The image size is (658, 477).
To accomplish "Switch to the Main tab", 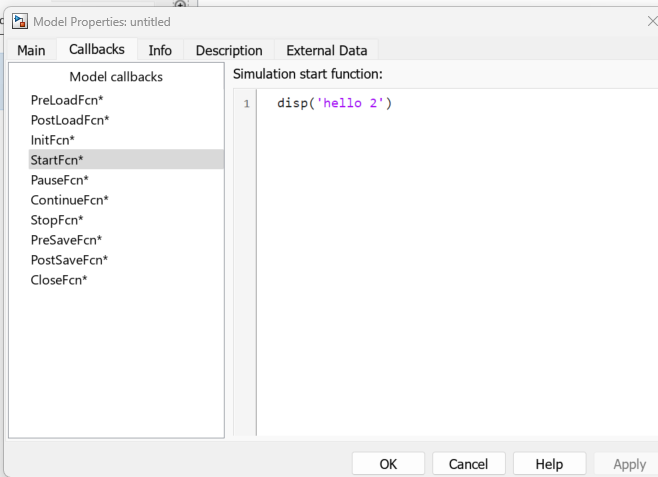I will pyautogui.click(x=31, y=50).
